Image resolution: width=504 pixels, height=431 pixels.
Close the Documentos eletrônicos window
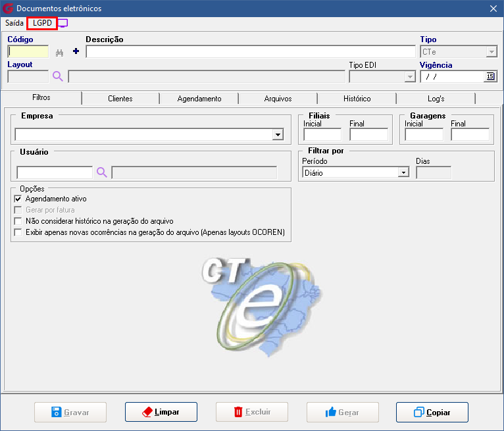pyautogui.click(x=493, y=9)
